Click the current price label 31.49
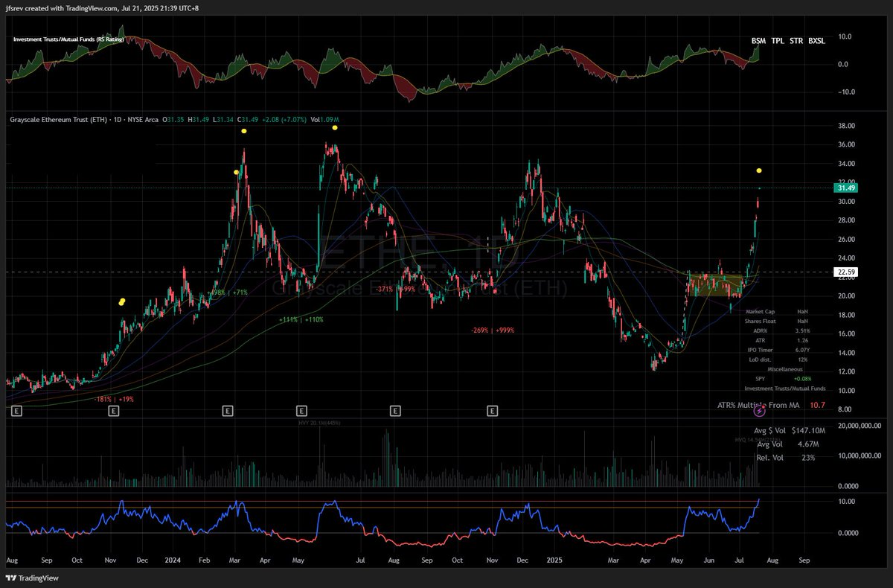 (x=846, y=188)
